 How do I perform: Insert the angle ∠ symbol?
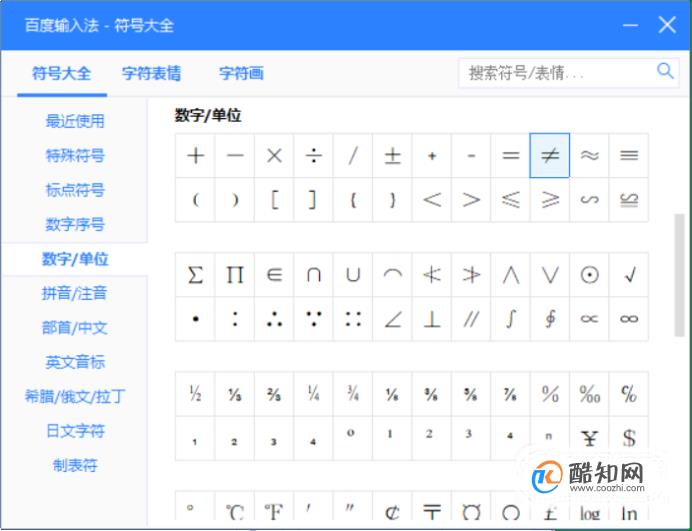392,319
